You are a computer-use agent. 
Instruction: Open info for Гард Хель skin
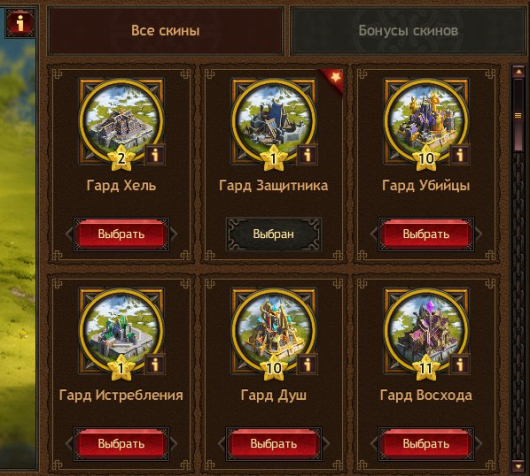155,155
